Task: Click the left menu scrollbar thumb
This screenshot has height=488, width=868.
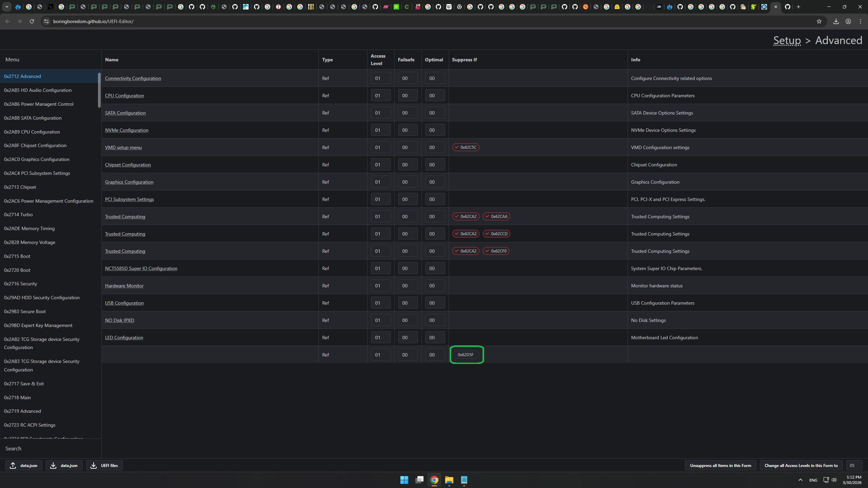Action: tap(99, 90)
